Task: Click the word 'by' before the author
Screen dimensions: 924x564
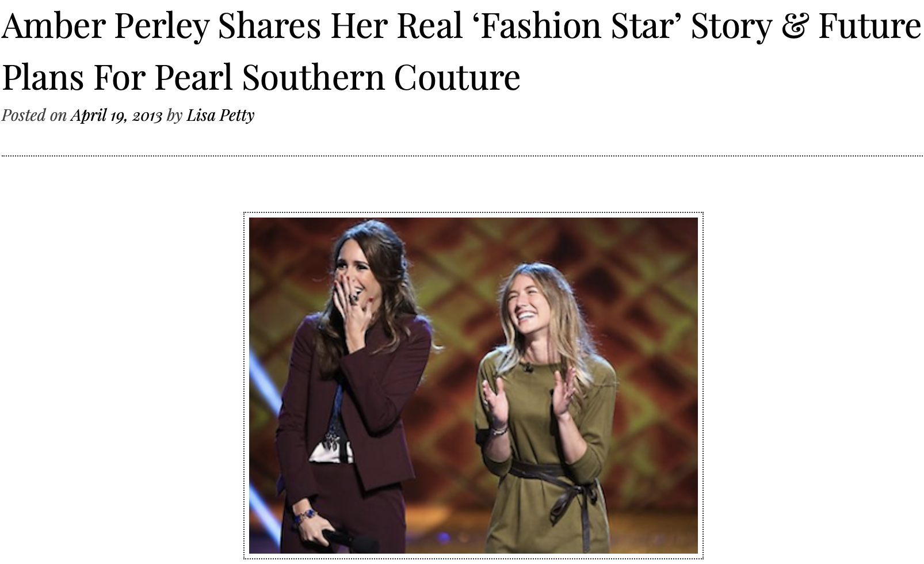Action: pos(174,115)
